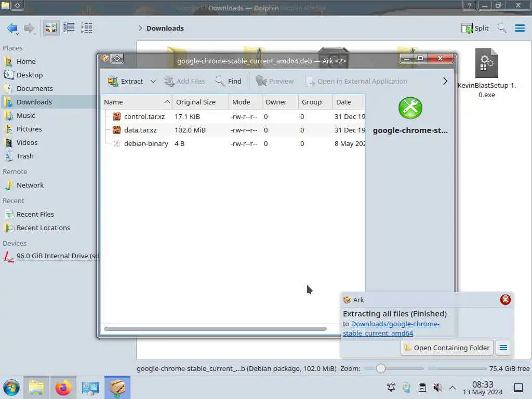Click Extract button in Ark toolbar

click(126, 82)
